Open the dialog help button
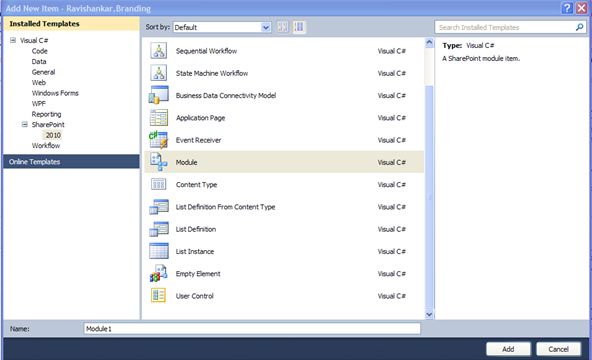592x360 pixels. (x=567, y=8)
